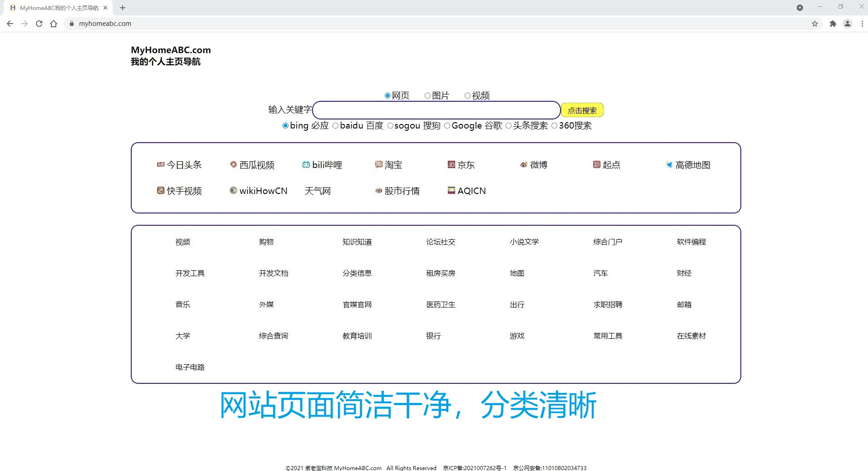
Task: Open the 软件编程 category link
Action: (x=691, y=242)
